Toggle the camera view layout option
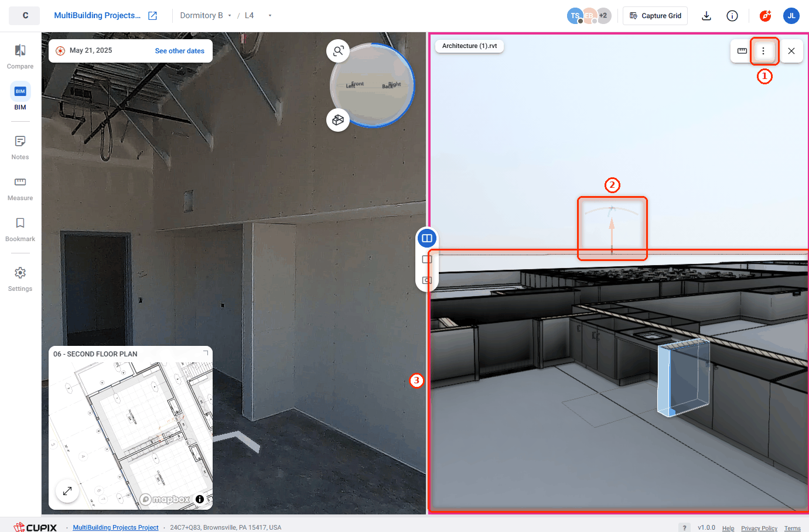 [427, 280]
